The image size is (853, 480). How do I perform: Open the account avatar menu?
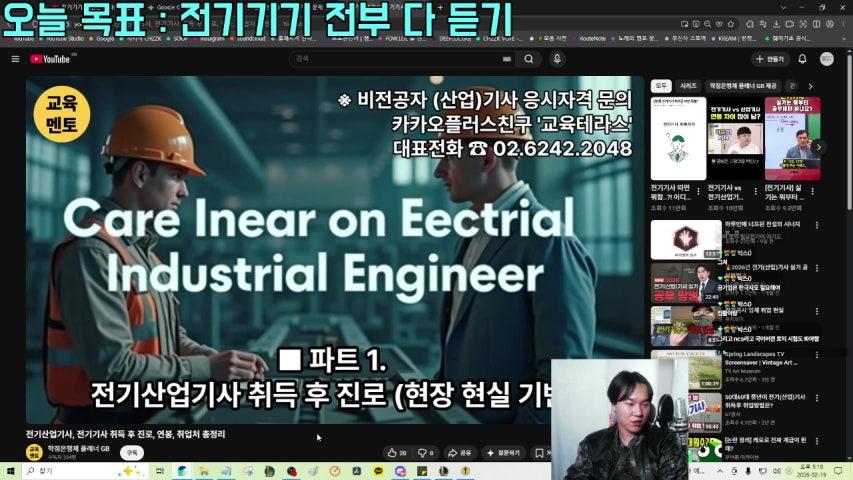click(x=826, y=59)
